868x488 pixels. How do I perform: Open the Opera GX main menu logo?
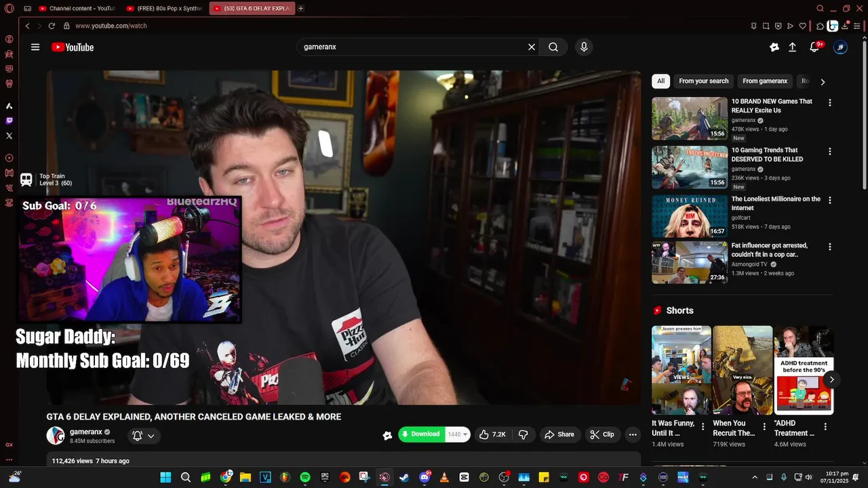[9, 9]
